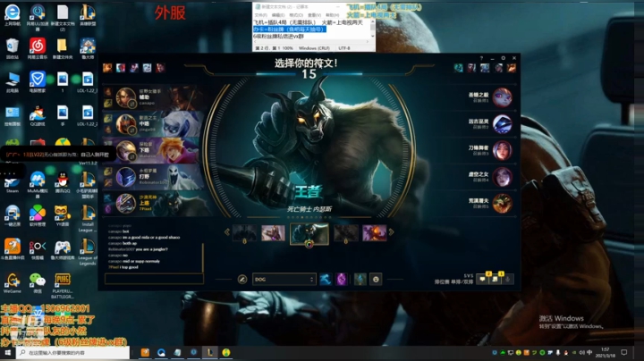
Task: Open PUBG PLAYERUNKNOWN'S BATTLEGROUNDS desktop icon
Action: coord(63,286)
